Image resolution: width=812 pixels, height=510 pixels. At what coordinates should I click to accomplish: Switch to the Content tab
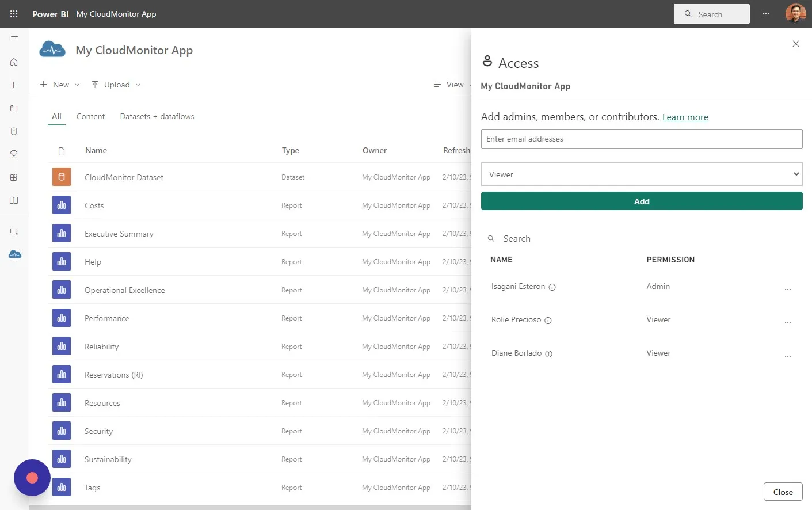(x=90, y=116)
